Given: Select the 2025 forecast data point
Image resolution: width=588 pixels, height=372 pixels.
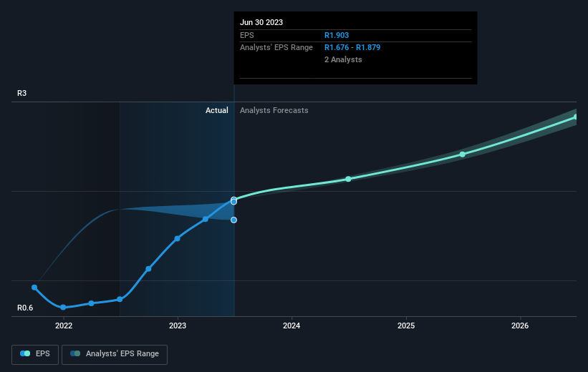Looking at the screenshot, I should click(x=463, y=155).
